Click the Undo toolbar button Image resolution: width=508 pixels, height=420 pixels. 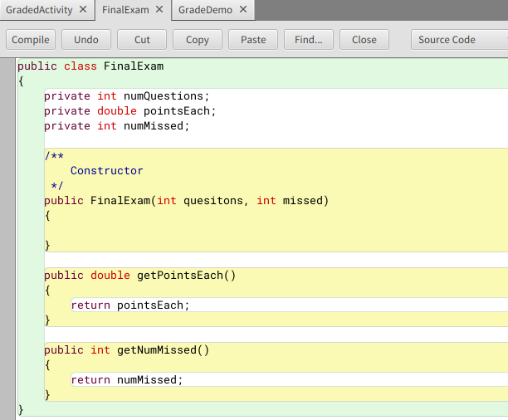tap(86, 40)
